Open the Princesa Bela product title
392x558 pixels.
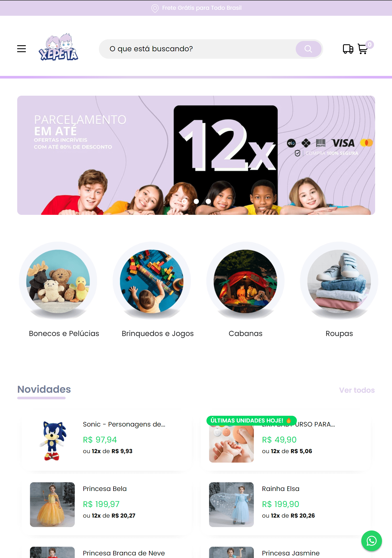pyautogui.click(x=105, y=489)
